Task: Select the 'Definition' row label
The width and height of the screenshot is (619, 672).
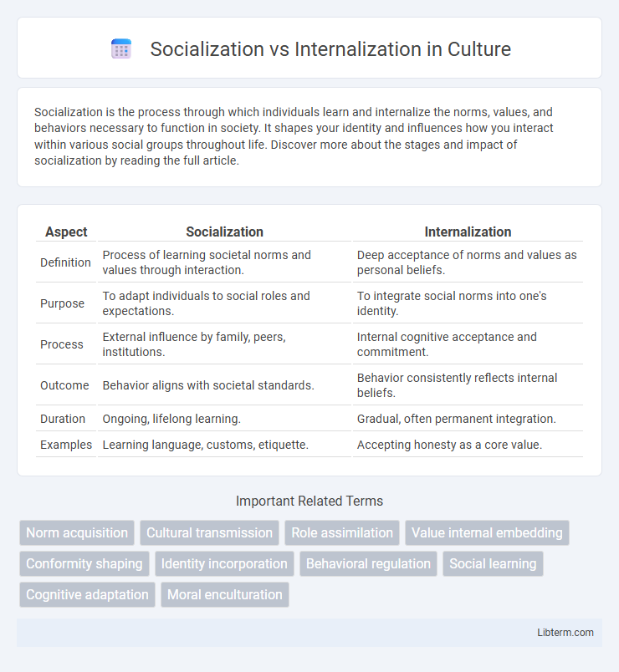Action: (65, 262)
